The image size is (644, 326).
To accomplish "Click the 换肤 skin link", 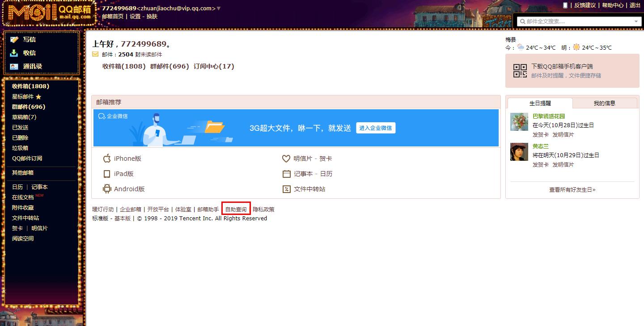I will click(152, 17).
